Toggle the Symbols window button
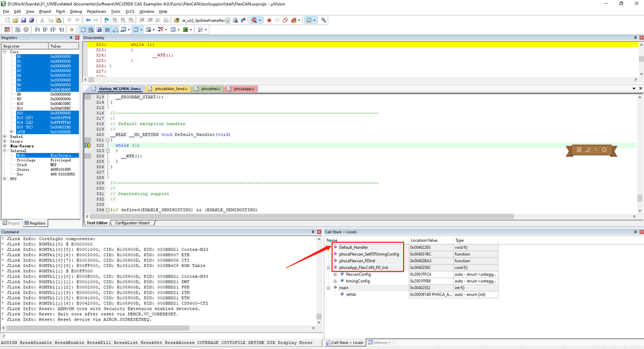 (x=99, y=30)
